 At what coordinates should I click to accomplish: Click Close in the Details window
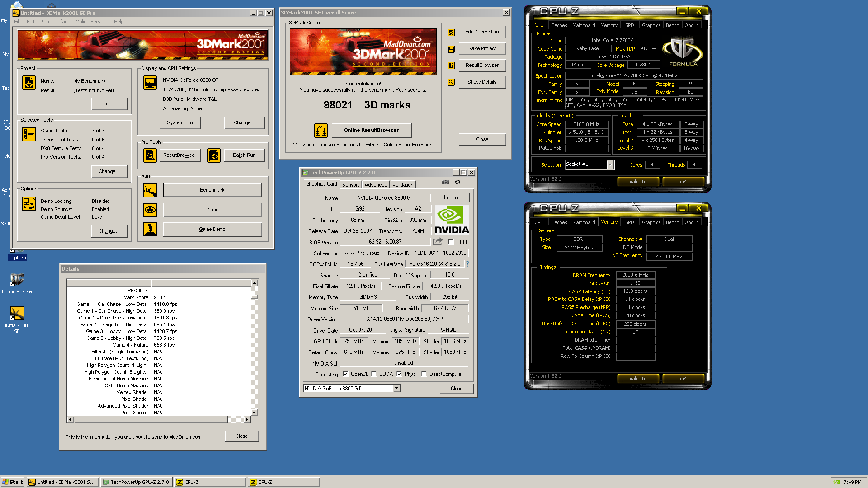pos(241,436)
